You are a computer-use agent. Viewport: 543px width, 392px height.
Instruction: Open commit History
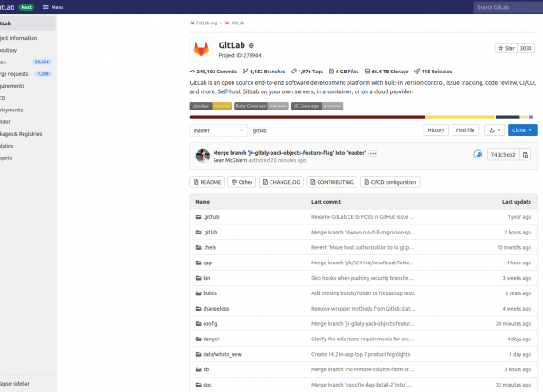tap(435, 130)
